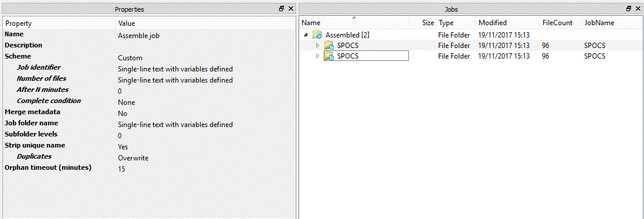Click the 'Overwrite' duplicates value

coord(134,158)
